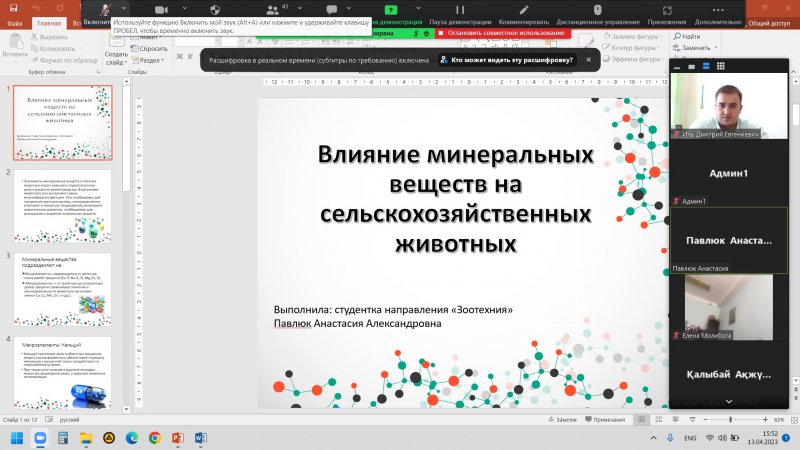Screen dimensions: 800x450
Task: Select slide 1 thumbnail
Action: [x=63, y=123]
